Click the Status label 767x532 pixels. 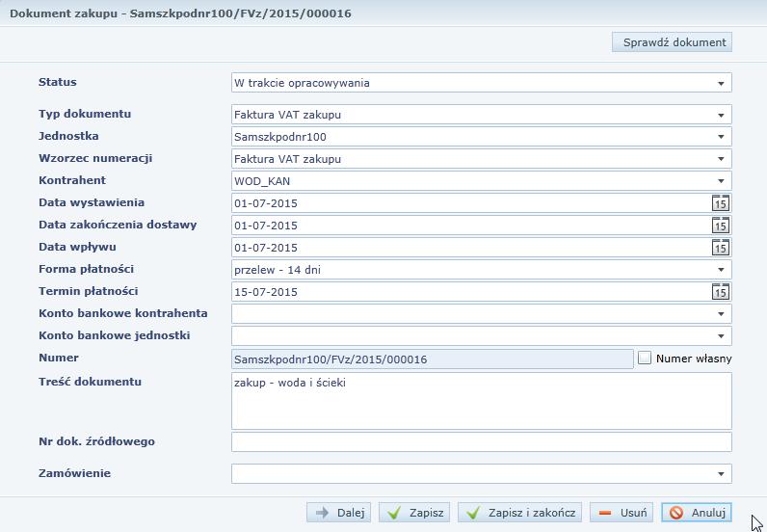click(58, 82)
